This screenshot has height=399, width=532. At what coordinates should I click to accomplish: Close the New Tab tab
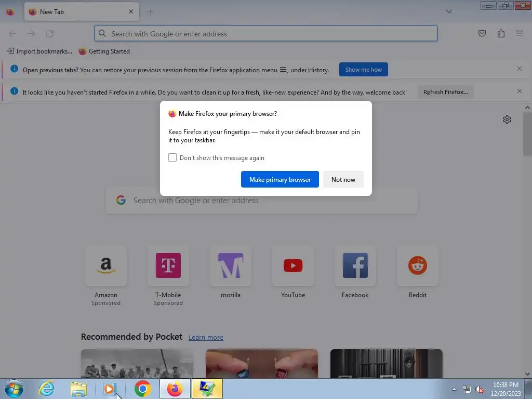point(131,11)
